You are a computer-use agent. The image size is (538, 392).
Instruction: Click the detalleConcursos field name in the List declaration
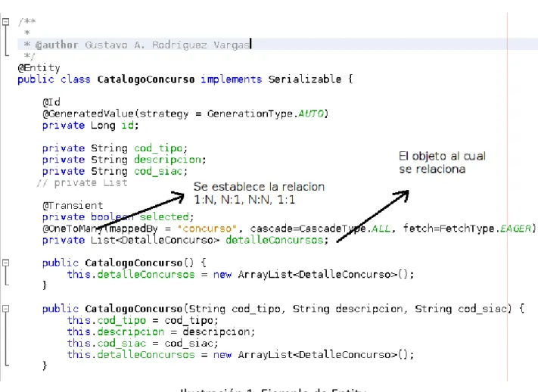click(x=275, y=240)
